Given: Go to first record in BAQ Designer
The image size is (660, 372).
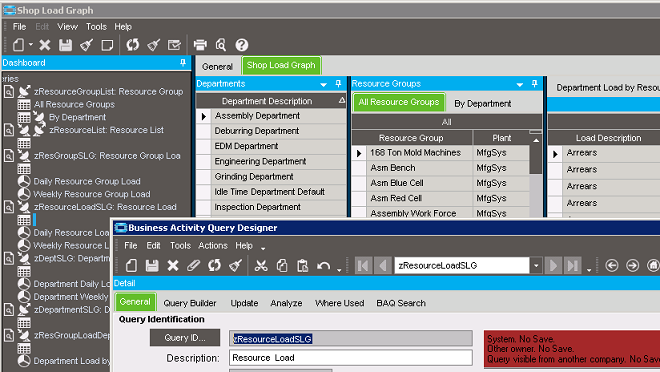Looking at the screenshot, I should [x=363, y=266].
